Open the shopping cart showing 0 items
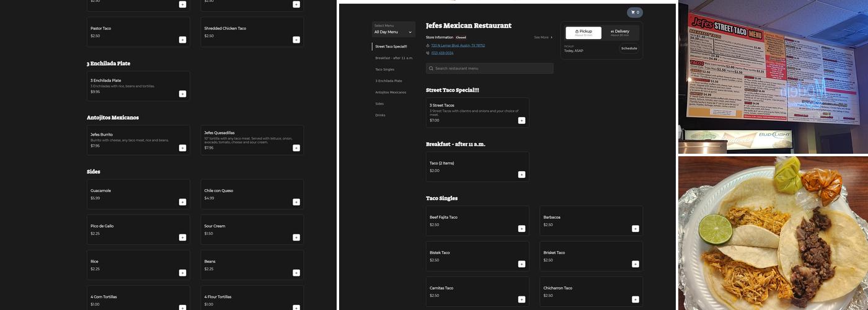This screenshot has width=868, height=310. [x=634, y=12]
